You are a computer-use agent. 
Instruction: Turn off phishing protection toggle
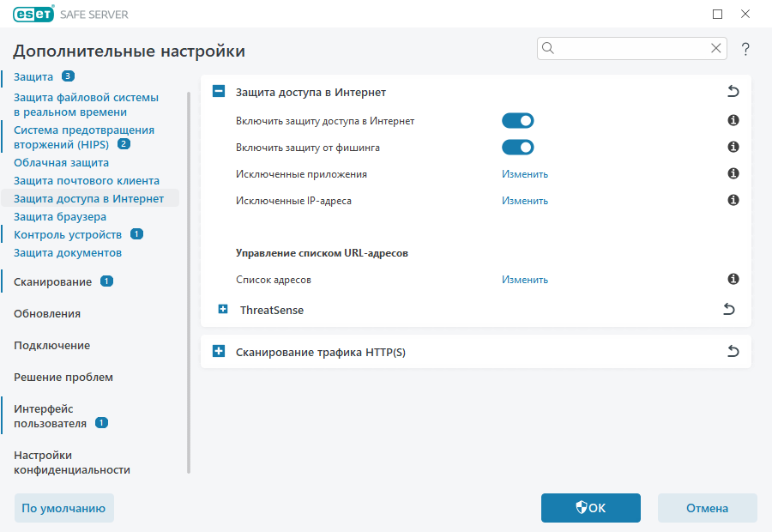tap(518, 147)
